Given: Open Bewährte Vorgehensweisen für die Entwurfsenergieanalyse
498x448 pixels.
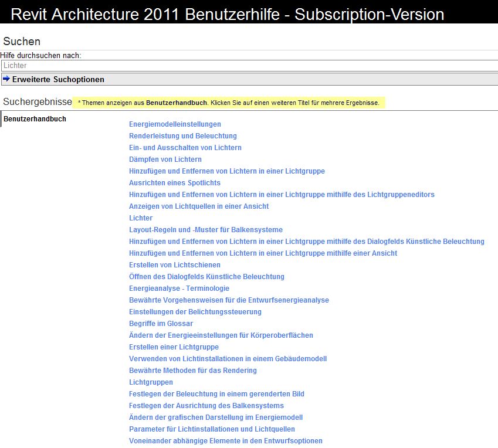Looking at the screenshot, I should click(229, 300).
